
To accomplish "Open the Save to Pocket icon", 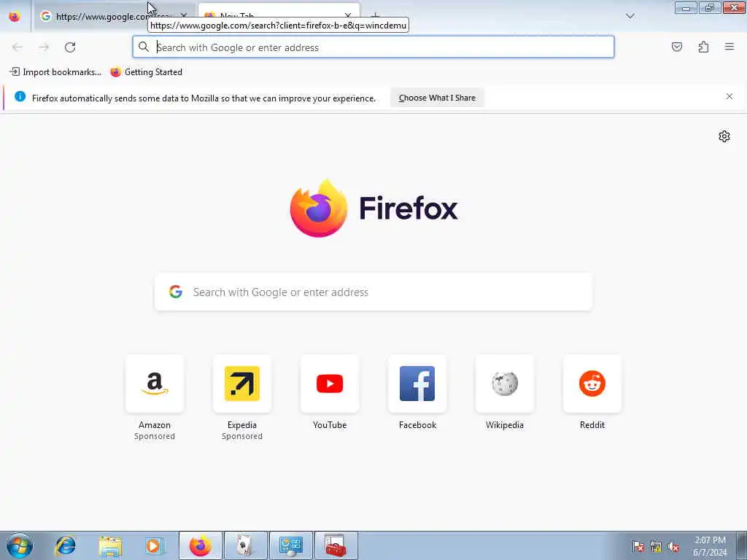I will point(677,47).
